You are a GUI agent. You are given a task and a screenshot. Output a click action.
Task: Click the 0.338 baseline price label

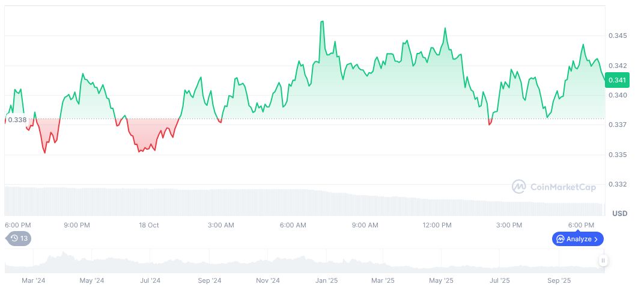(17, 120)
